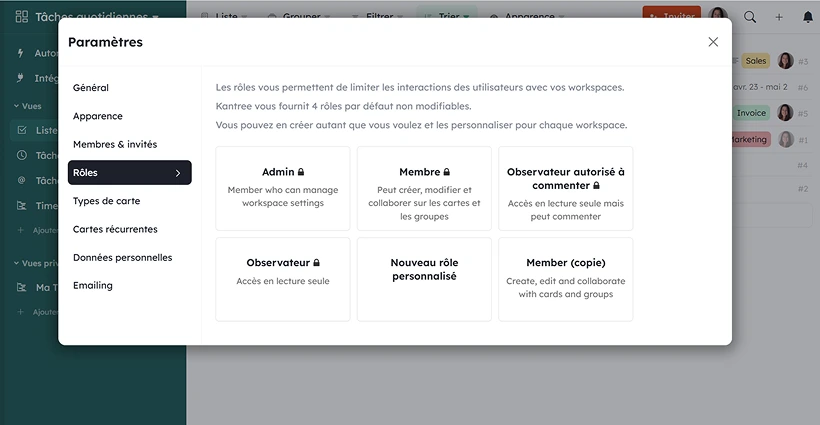
Task: Collapse the Vues section in sidebar
Action: click(16, 105)
